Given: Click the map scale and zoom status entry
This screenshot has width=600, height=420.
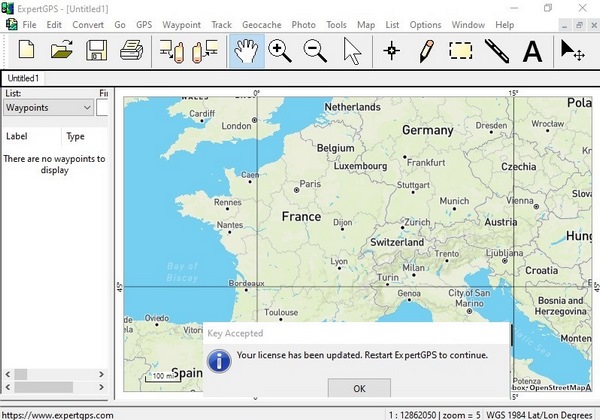Looking at the screenshot, I should [434, 415].
